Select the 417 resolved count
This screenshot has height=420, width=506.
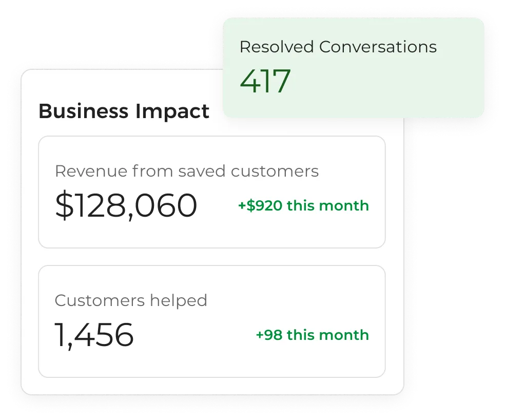pyautogui.click(x=265, y=81)
